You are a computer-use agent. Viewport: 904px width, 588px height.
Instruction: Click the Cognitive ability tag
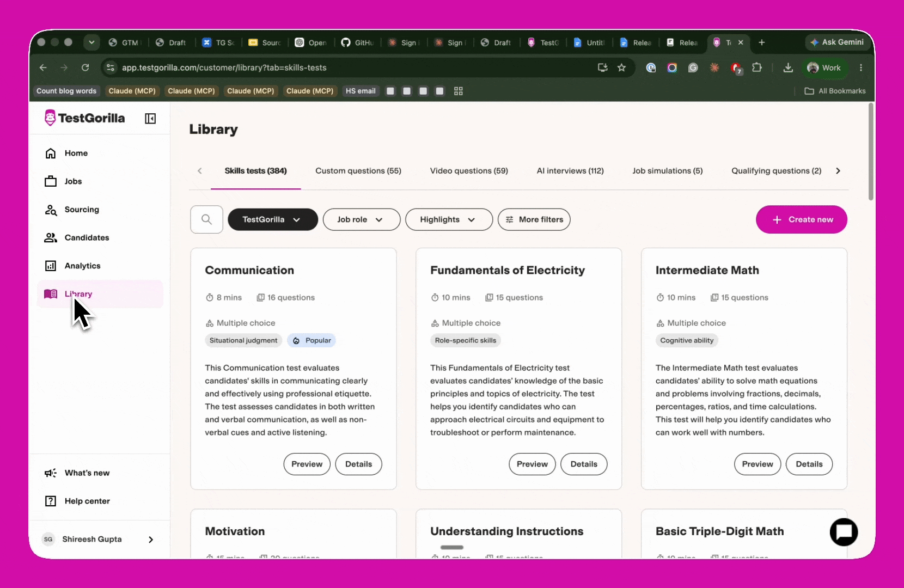tap(687, 340)
